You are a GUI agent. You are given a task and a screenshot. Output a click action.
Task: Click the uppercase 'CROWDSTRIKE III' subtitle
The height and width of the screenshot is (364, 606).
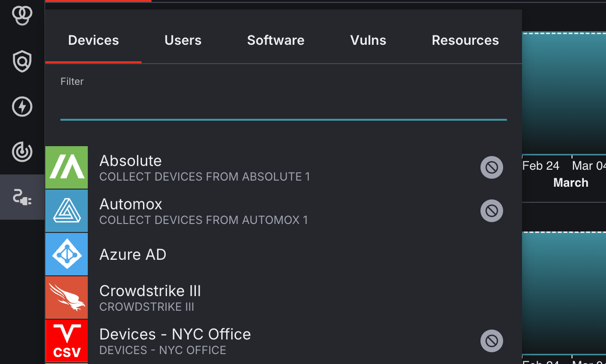(147, 307)
